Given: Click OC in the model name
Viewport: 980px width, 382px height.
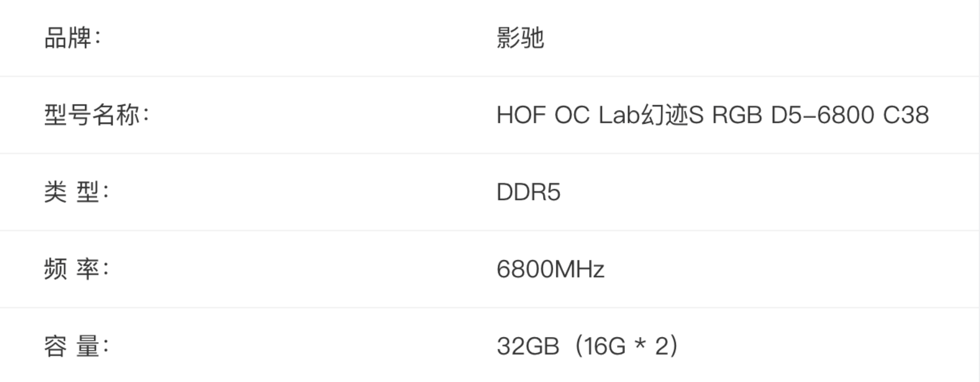Looking at the screenshot, I should (572, 115).
